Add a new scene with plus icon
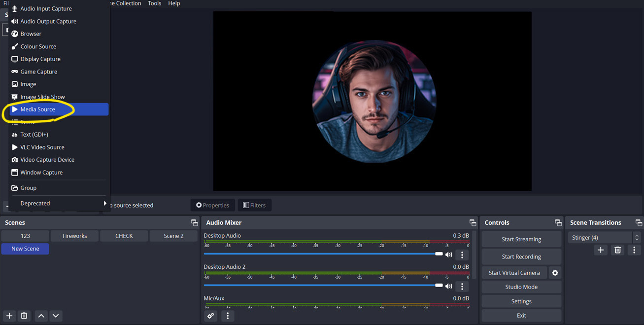The height and width of the screenshot is (325, 644). point(9,316)
